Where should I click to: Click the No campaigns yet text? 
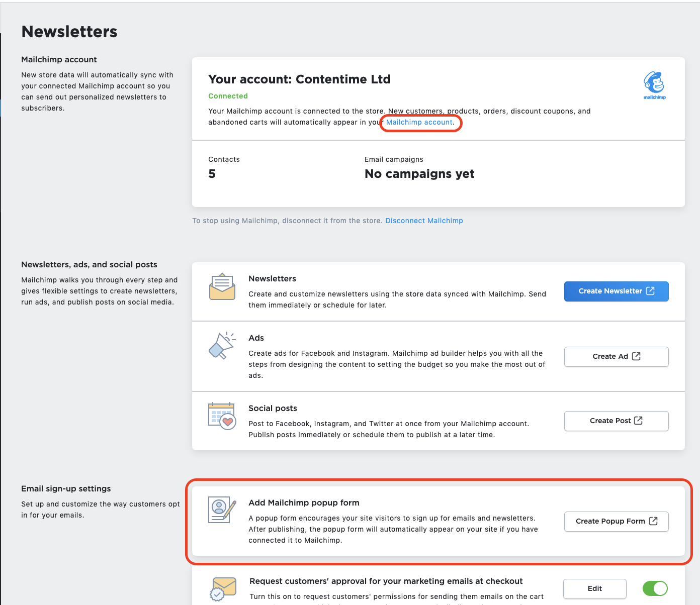click(419, 174)
